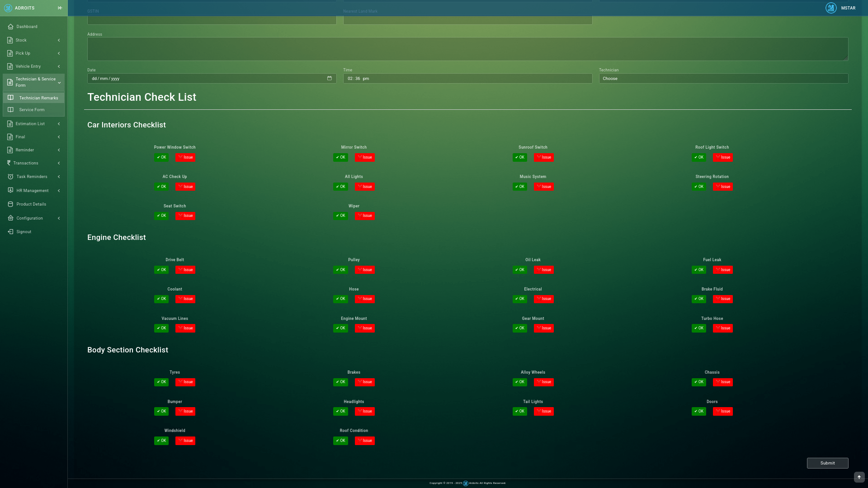Mark Roof Condition as OK
Screen dimensions: 868x488
pos(340,441)
